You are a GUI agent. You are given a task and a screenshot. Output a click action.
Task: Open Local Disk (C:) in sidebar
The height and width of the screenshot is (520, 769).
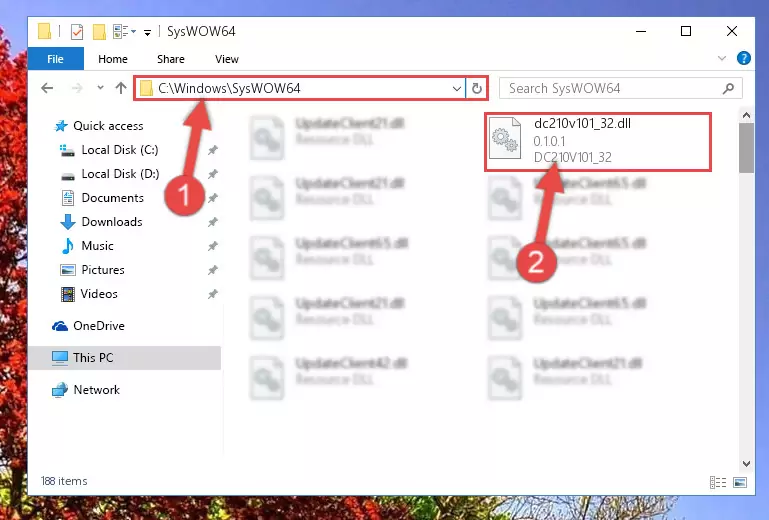(120, 150)
